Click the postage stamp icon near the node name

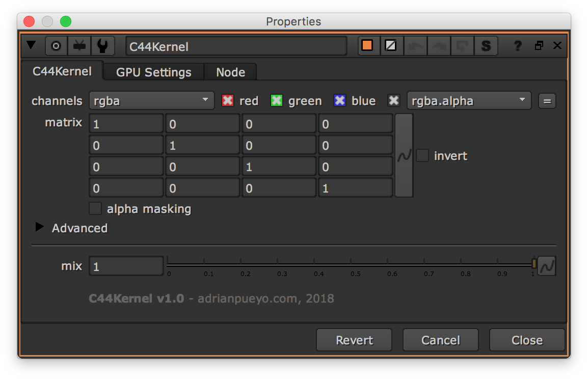(79, 45)
